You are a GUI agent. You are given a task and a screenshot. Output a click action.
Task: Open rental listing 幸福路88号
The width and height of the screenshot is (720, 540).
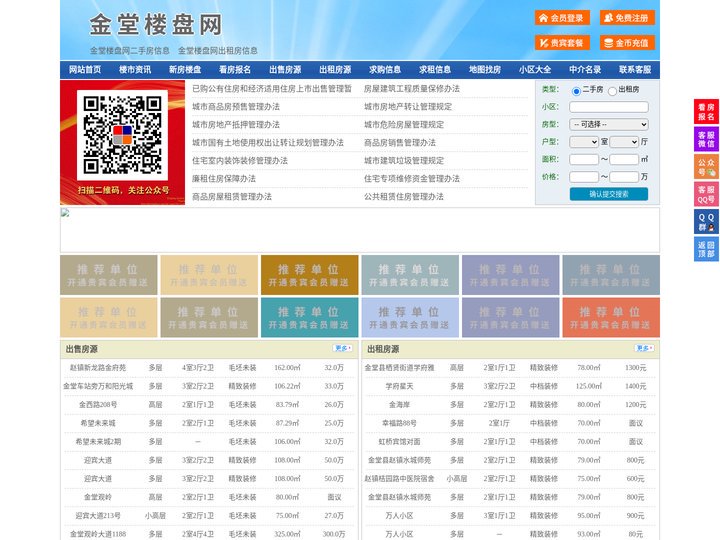coord(399,423)
